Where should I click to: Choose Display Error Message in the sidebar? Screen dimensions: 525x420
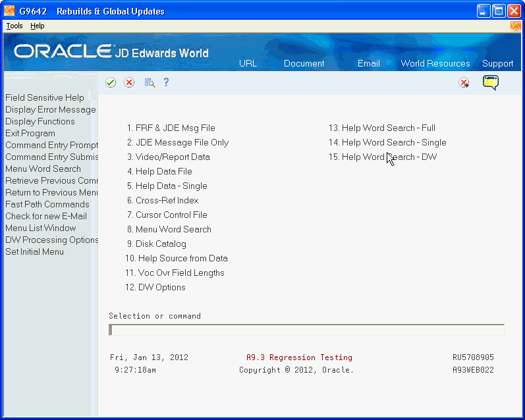point(51,109)
